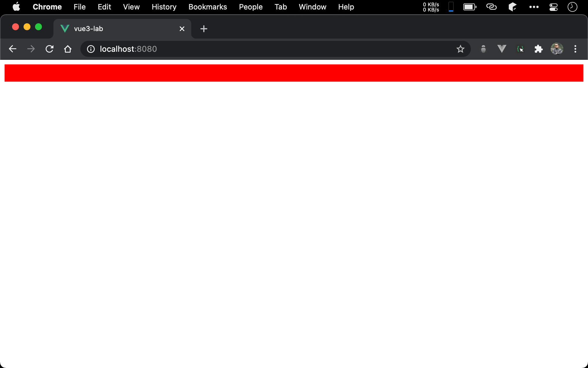Open a new tab with plus button
Image resolution: width=588 pixels, height=368 pixels.
coord(204,29)
